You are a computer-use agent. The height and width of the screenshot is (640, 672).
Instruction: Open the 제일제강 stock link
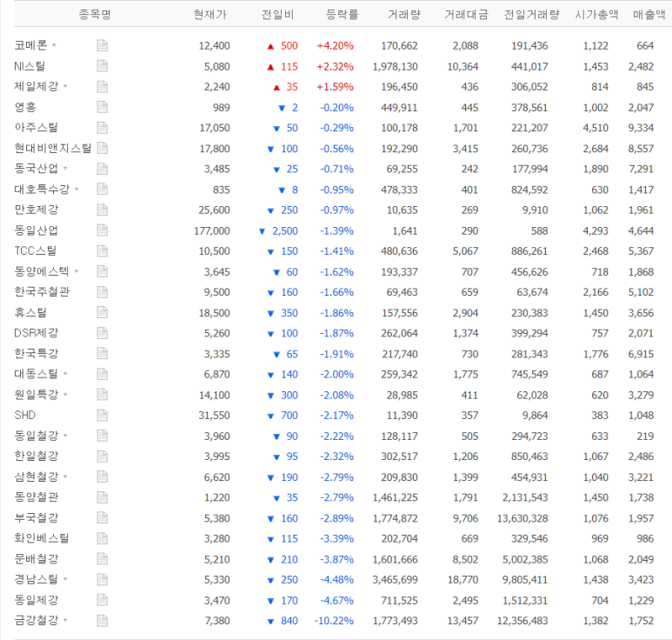point(36,87)
